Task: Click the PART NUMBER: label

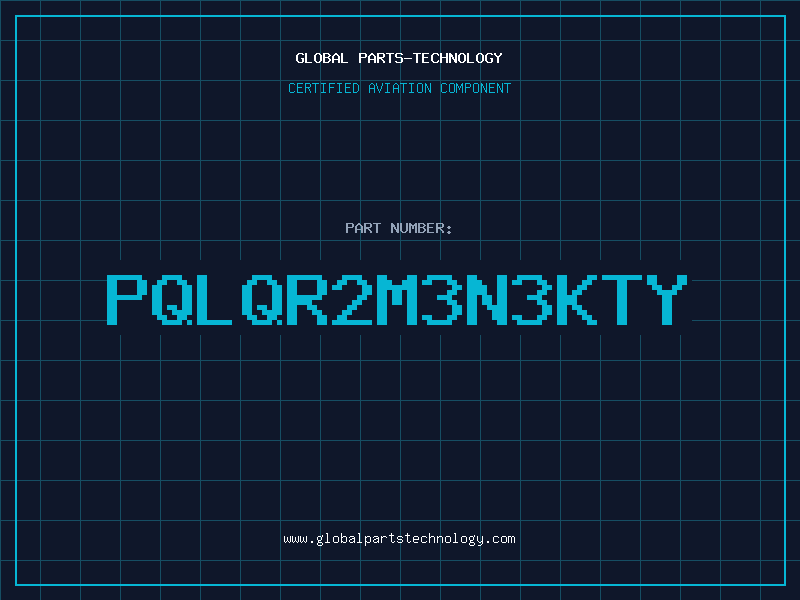Action: click(399, 228)
